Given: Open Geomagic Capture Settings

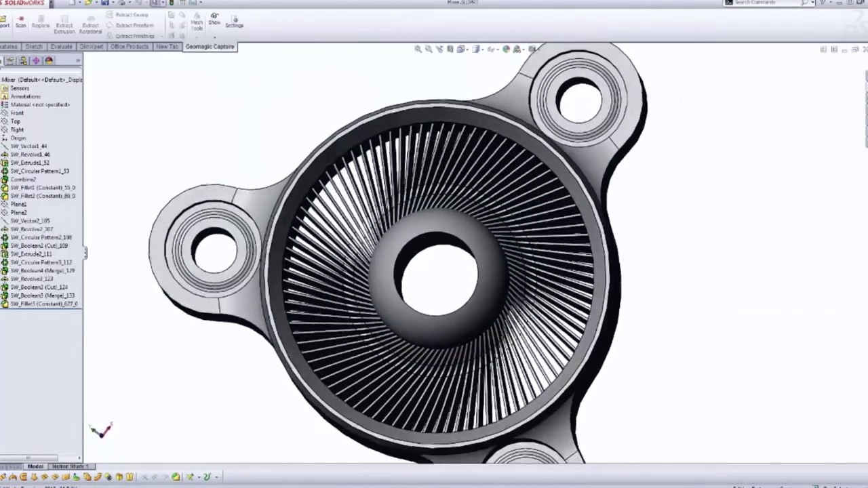Looking at the screenshot, I should pyautogui.click(x=234, y=20).
